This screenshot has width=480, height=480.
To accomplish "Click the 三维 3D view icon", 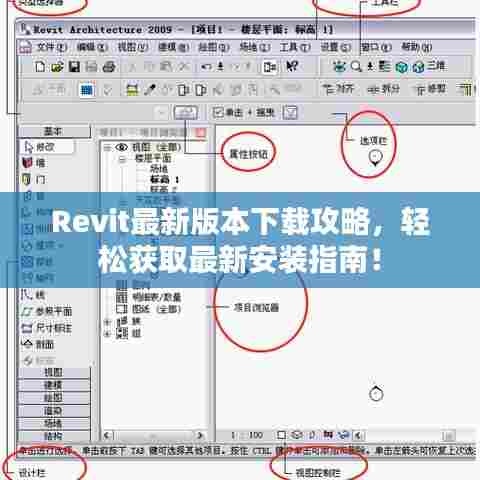I will [429, 66].
